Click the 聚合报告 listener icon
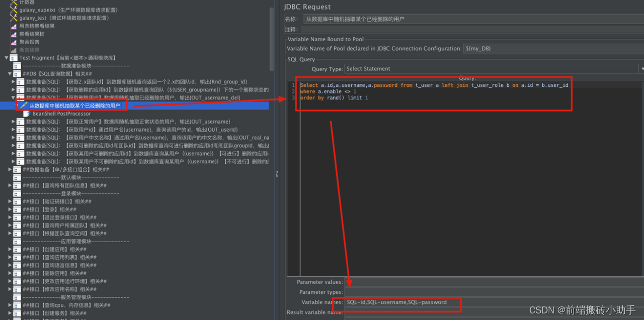This screenshot has width=644, height=320. [x=14, y=42]
